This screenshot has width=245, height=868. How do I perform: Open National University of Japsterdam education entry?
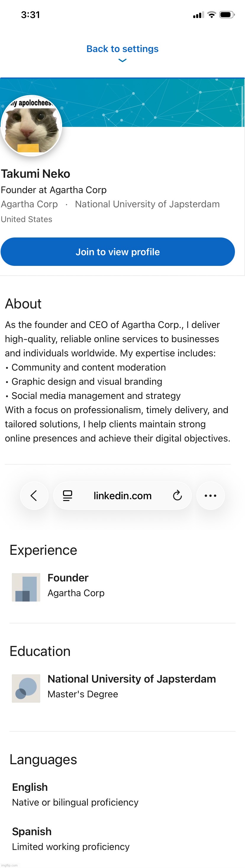point(131,679)
